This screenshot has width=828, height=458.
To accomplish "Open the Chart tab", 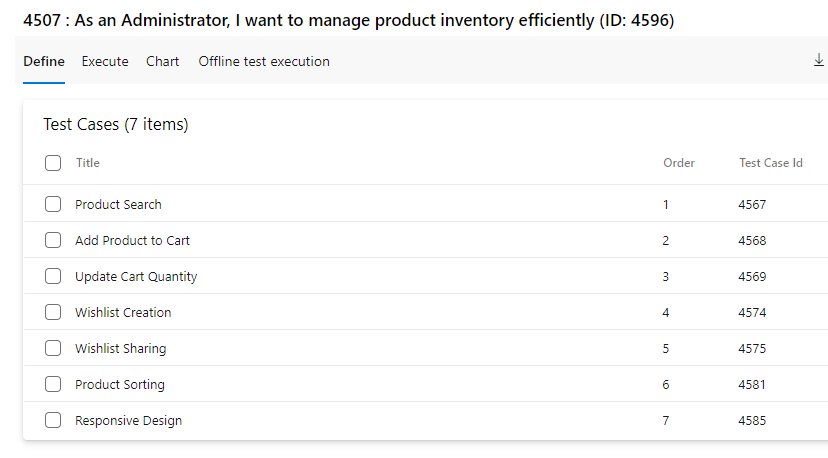I will tap(163, 61).
